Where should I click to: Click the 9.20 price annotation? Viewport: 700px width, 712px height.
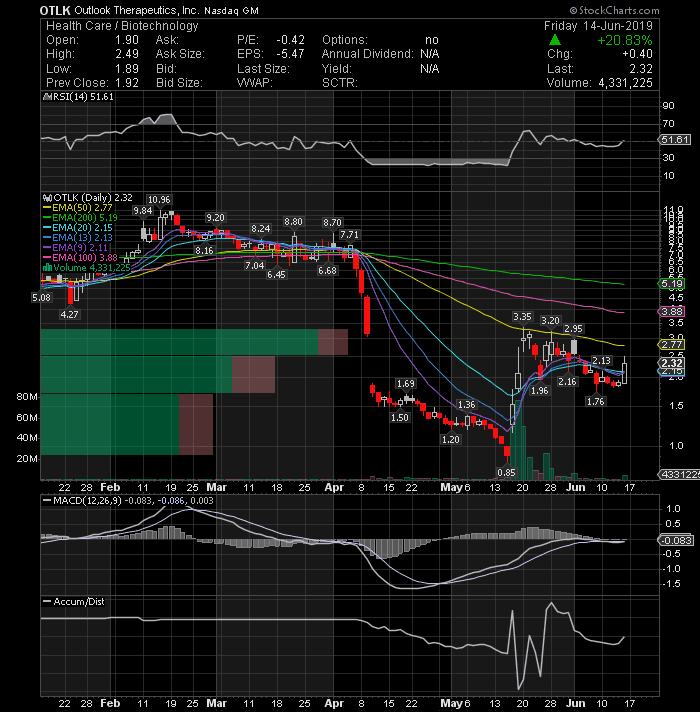215,218
